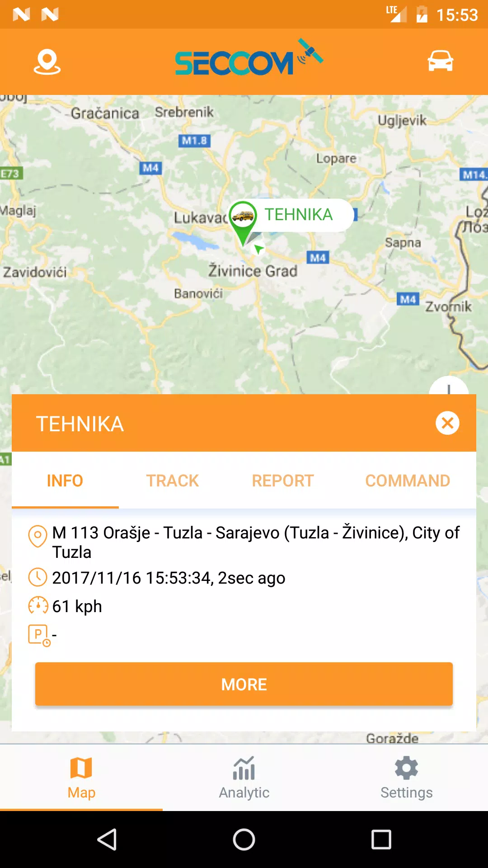The width and height of the screenshot is (488, 868).
Task: Open the vehicle list car icon
Action: 441,61
